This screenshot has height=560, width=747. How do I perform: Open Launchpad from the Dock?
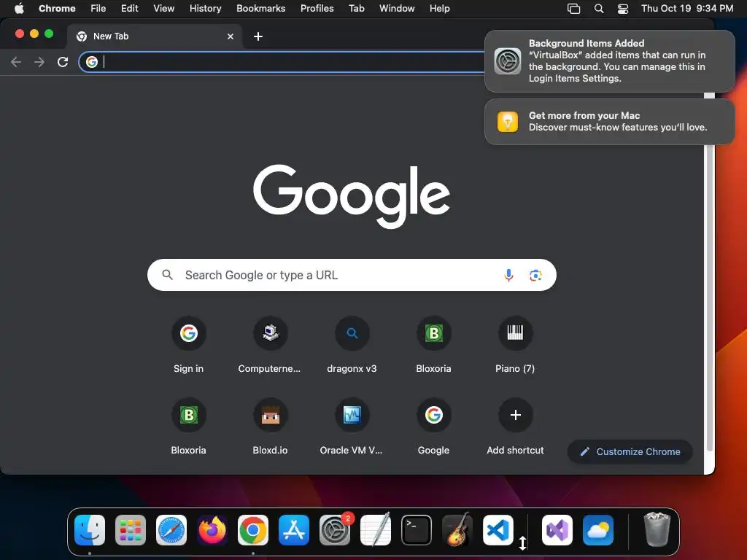pos(131,530)
